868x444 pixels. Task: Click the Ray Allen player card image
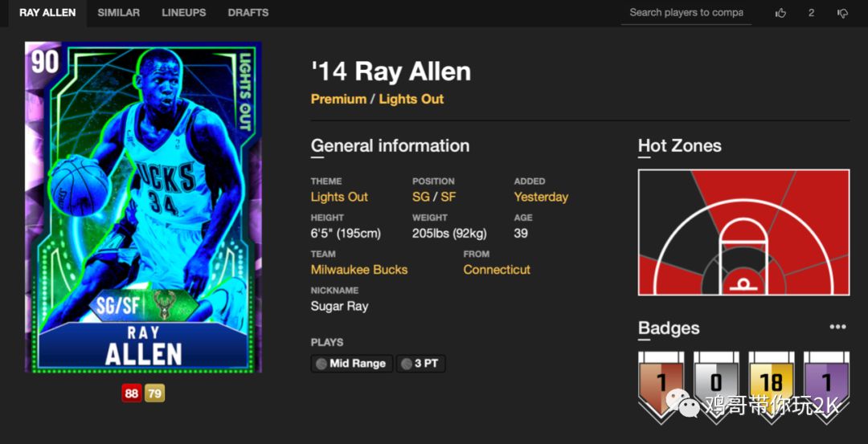point(143,207)
